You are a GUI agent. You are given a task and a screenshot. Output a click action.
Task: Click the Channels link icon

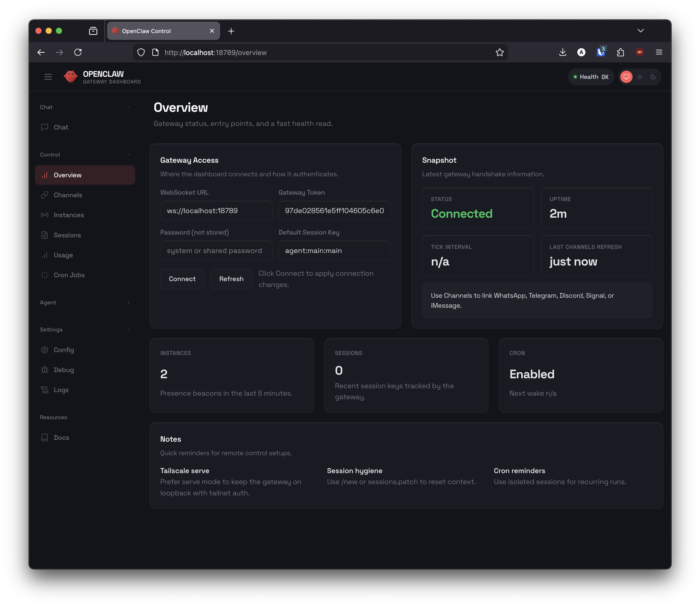(44, 195)
